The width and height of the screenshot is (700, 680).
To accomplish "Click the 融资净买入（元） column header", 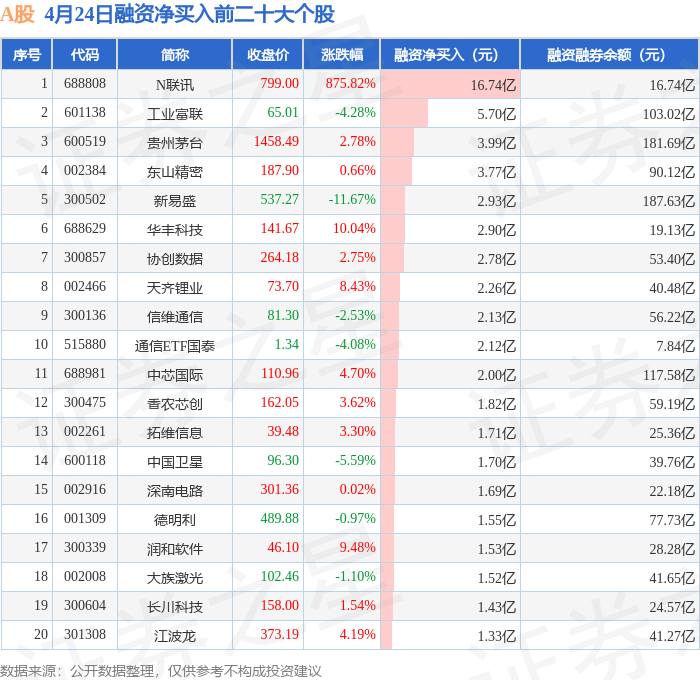I will tap(450, 54).
